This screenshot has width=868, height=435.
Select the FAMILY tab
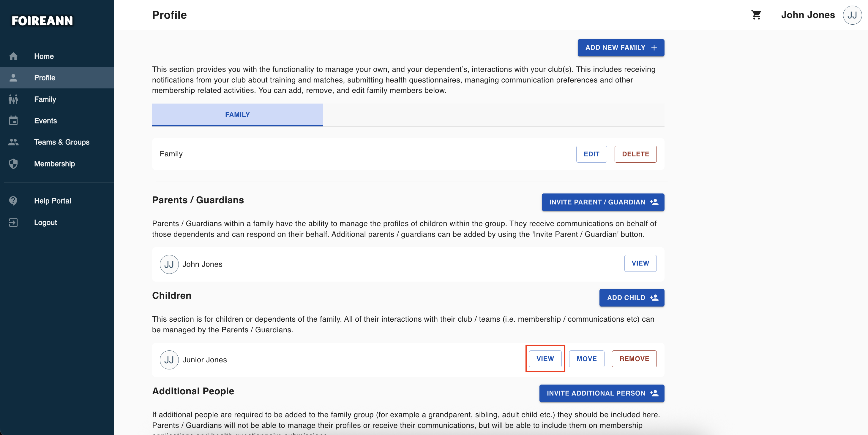(238, 115)
